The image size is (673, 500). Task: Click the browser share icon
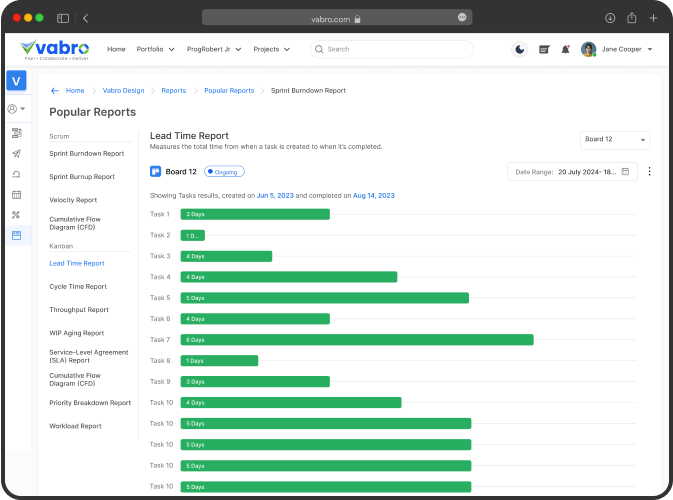[631, 18]
